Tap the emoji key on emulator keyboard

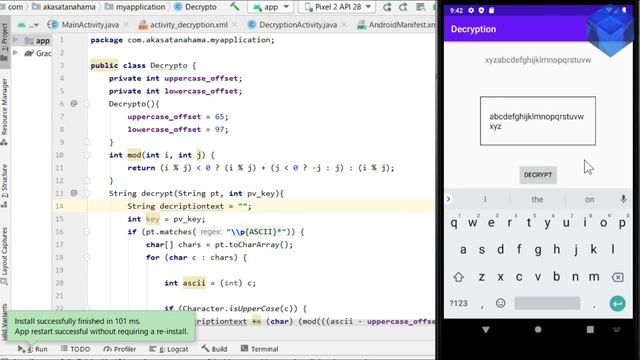tap(500, 303)
